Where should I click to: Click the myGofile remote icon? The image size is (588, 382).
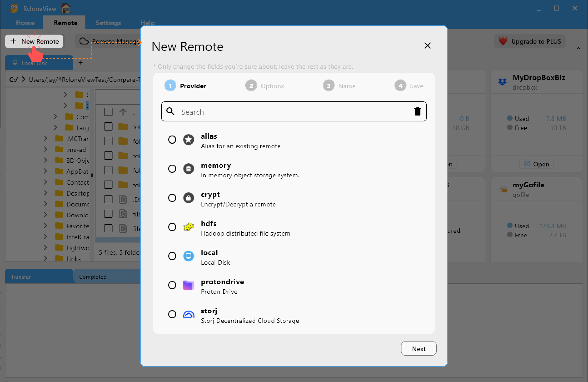pos(503,190)
